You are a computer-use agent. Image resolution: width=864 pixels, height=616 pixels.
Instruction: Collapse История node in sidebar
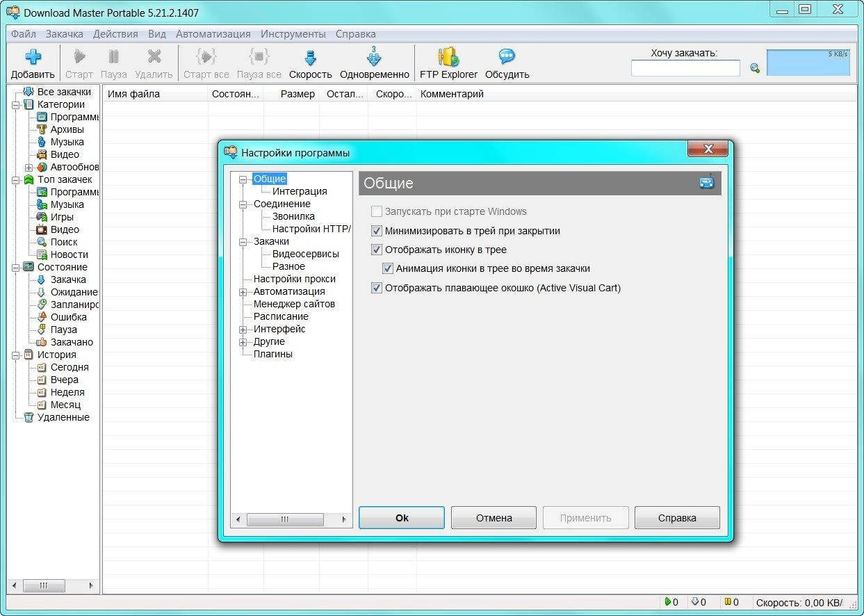pos(15,355)
